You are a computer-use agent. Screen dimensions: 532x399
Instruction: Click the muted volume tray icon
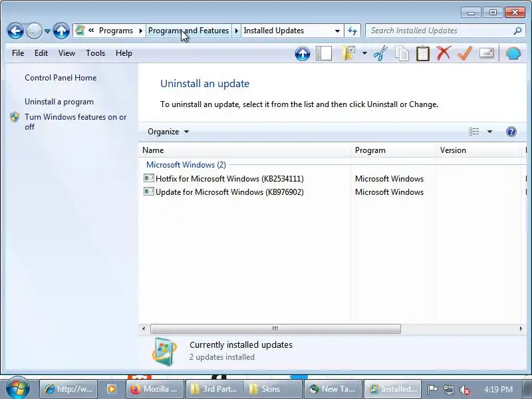pyautogui.click(x=464, y=390)
